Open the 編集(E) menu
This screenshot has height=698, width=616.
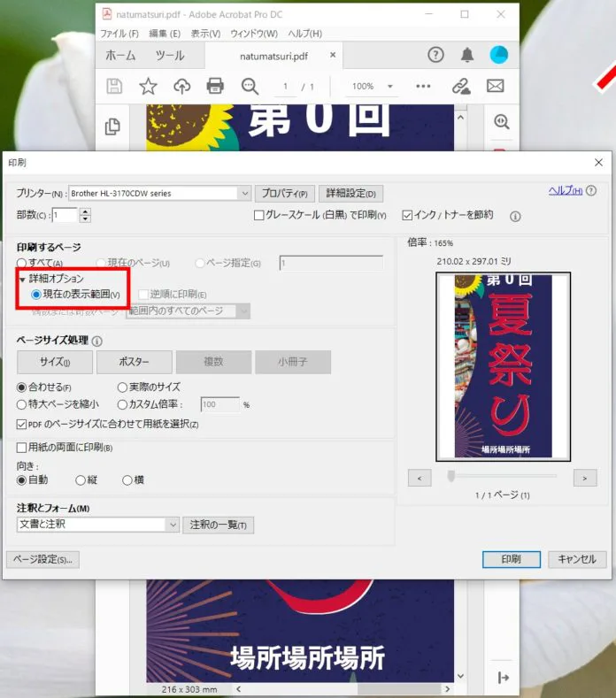click(165, 34)
